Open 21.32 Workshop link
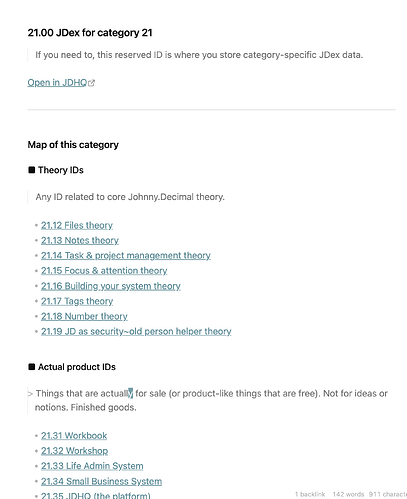 point(74,451)
